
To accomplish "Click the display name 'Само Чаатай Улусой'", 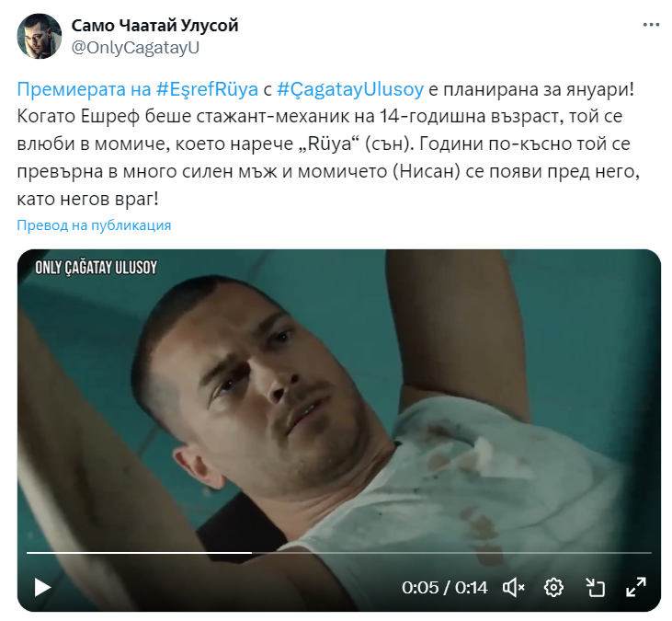I will (x=154, y=26).
